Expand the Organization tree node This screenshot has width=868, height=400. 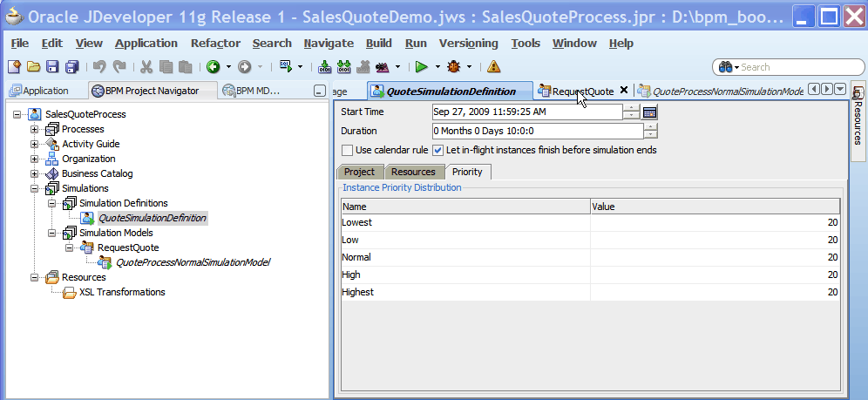(x=34, y=159)
